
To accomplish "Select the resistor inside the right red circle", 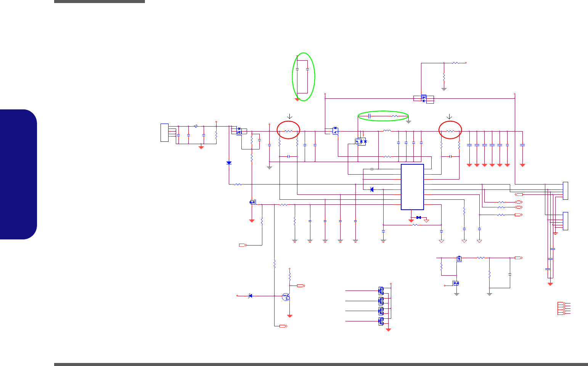I will pos(450,131).
